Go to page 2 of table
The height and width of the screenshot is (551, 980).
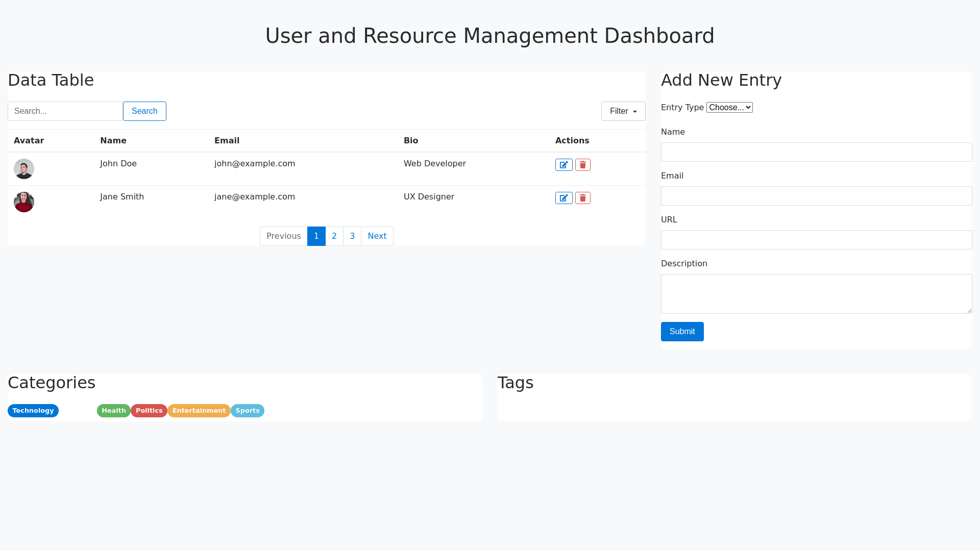click(334, 236)
